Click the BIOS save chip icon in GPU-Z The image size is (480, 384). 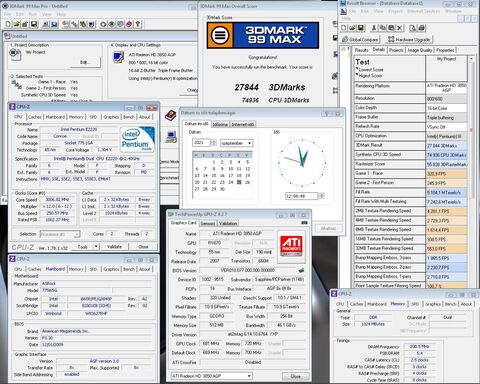pos(301,270)
